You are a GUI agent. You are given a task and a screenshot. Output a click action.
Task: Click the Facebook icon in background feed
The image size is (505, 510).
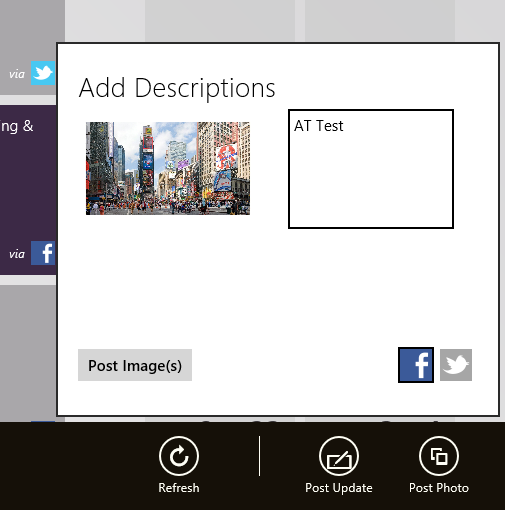pyautogui.click(x=43, y=253)
